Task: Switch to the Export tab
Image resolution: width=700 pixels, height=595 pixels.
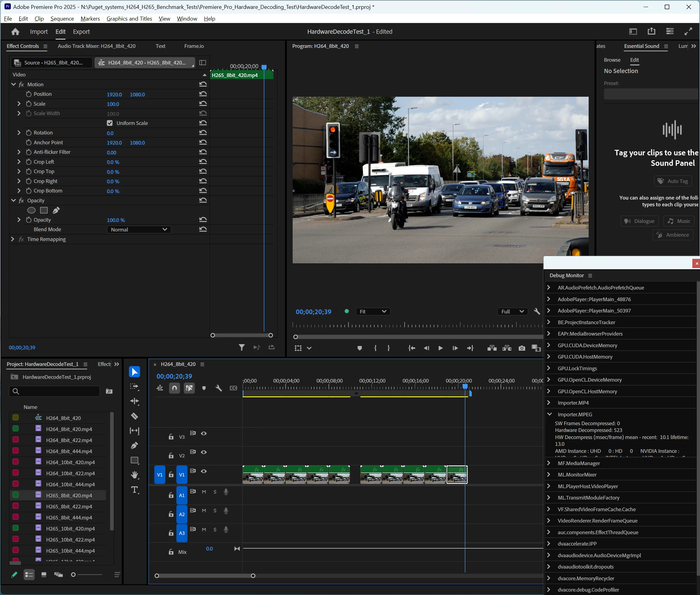Action: pos(81,32)
